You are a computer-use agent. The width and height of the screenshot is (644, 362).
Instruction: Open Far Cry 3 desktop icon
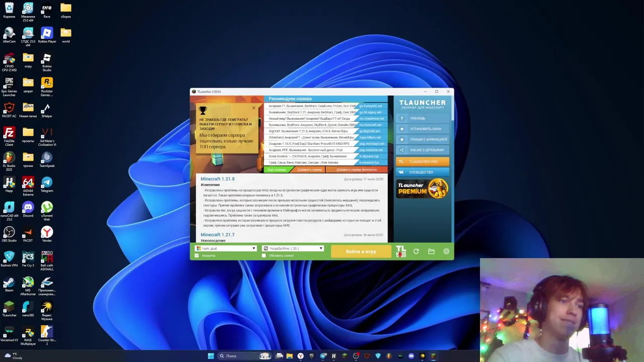(x=28, y=259)
